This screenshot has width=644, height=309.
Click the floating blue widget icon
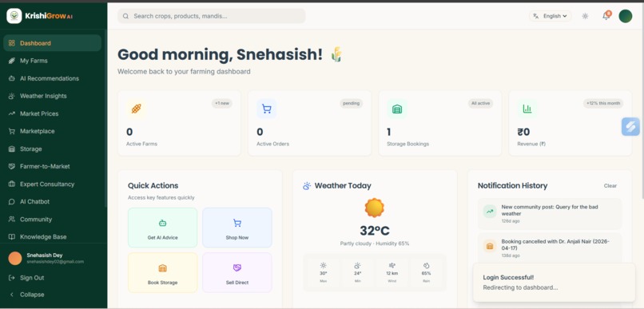631,126
